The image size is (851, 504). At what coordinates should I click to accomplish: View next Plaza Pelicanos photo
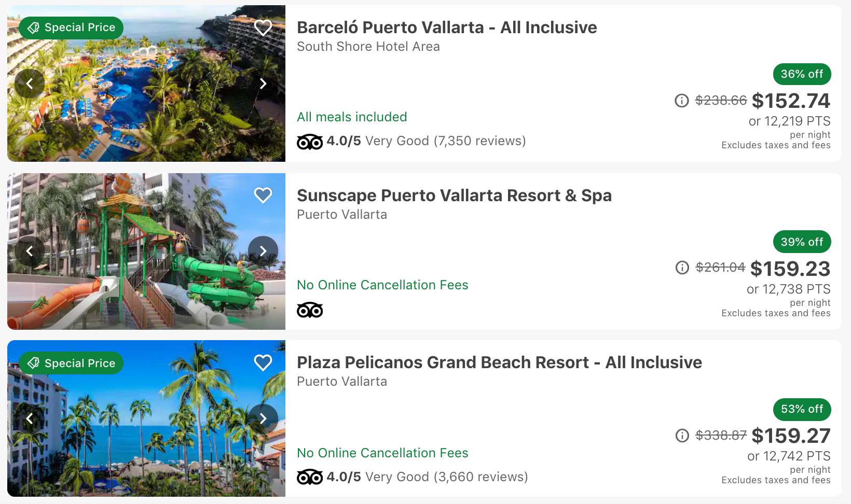click(263, 418)
